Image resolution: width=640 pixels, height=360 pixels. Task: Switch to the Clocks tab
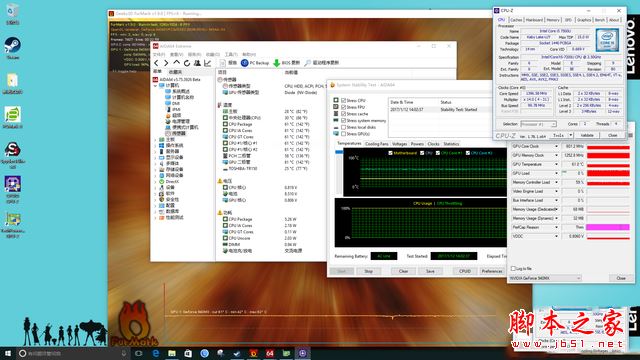433,144
